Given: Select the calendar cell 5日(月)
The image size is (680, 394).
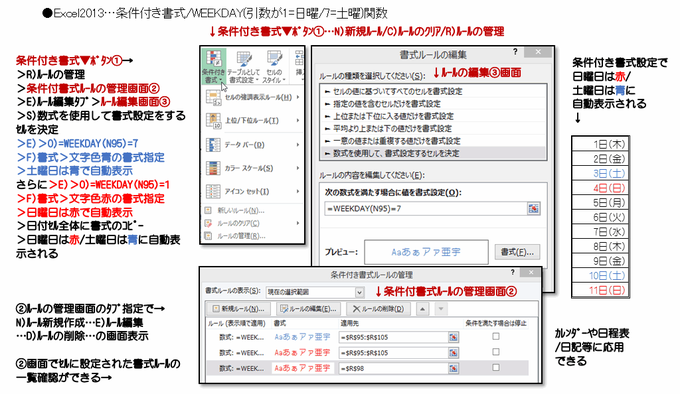Looking at the screenshot, I should coord(601,202).
